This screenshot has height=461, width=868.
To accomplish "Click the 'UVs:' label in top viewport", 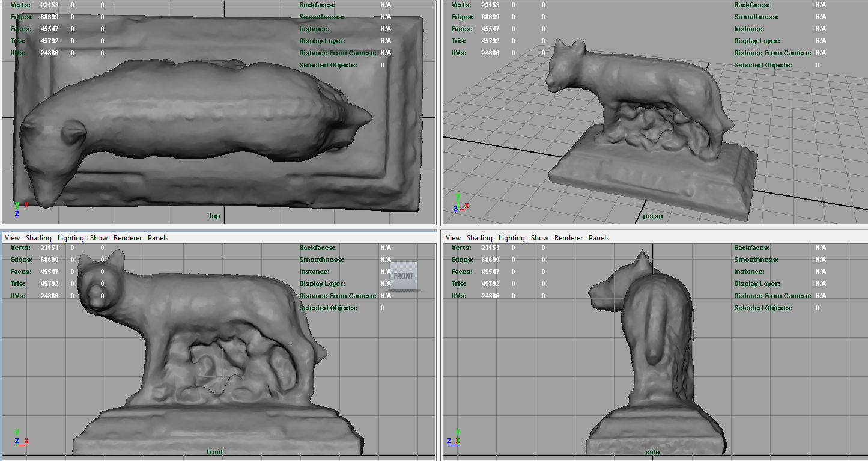I will coord(18,53).
